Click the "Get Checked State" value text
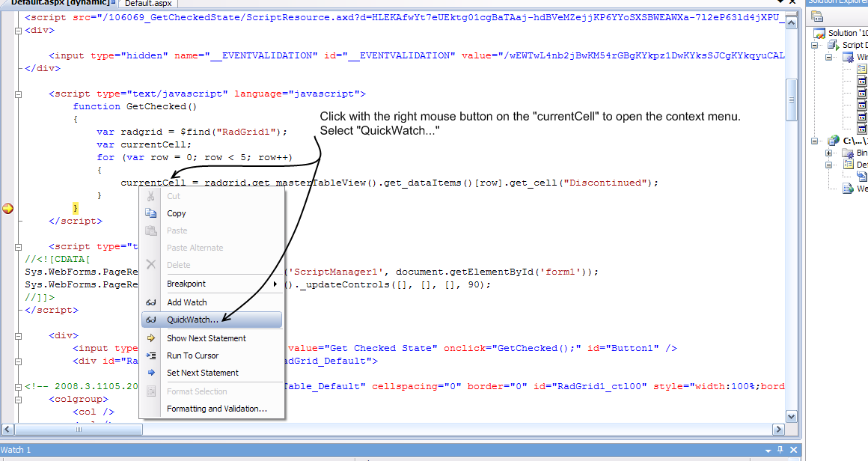Viewport: 868px width, 461px height. pyautogui.click(x=384, y=348)
